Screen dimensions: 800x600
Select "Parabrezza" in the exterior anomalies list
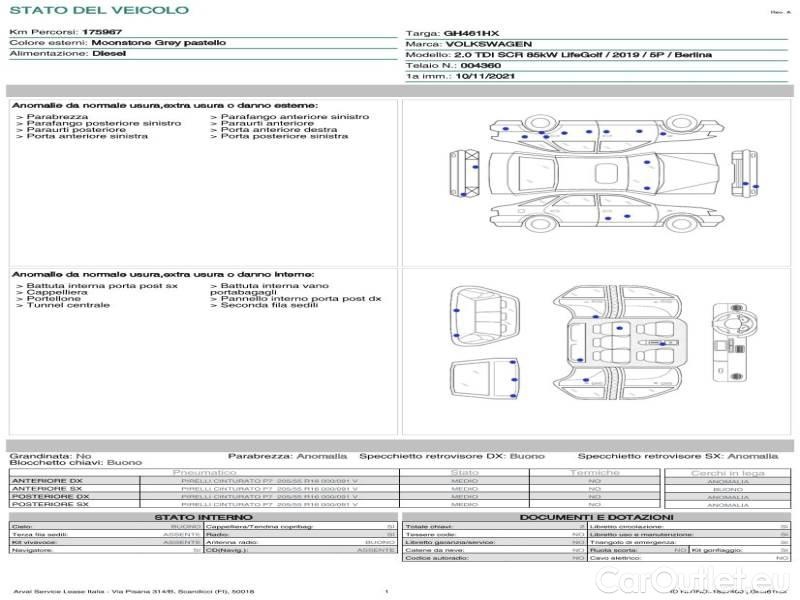coord(57,116)
